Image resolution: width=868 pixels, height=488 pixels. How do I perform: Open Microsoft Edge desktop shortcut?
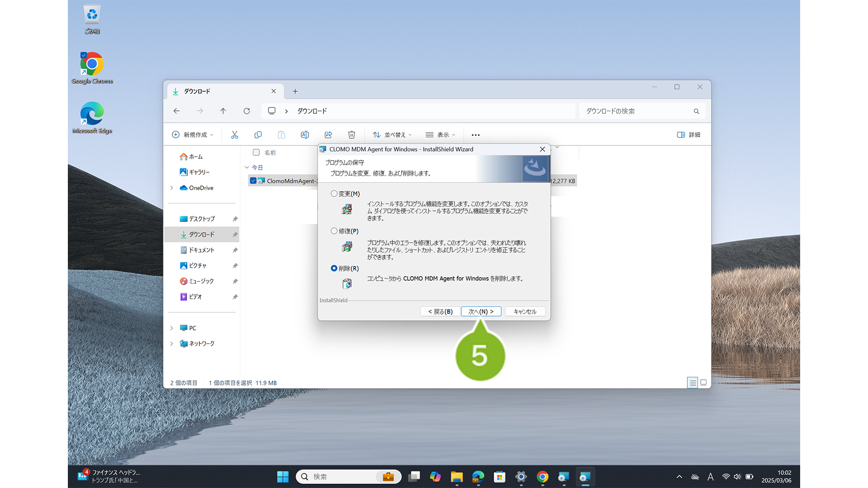coord(92,118)
